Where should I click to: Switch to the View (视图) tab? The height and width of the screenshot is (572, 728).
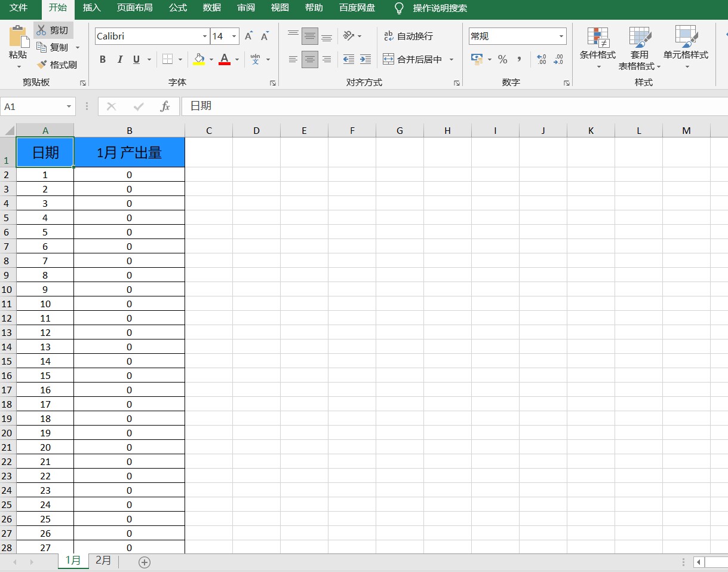click(279, 8)
